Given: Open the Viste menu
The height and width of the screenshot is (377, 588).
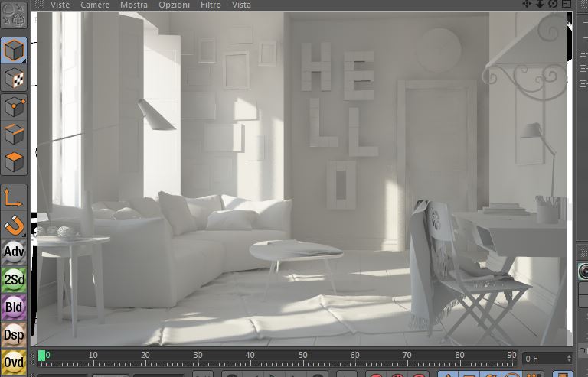Looking at the screenshot, I should tap(60, 5).
